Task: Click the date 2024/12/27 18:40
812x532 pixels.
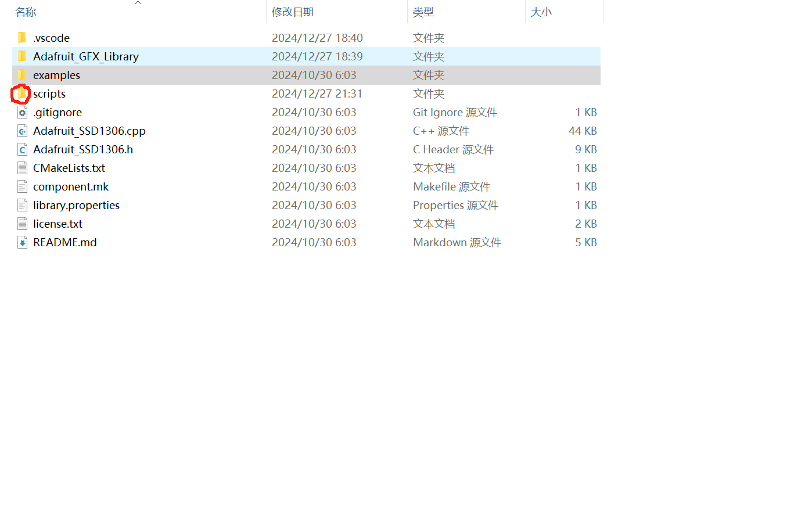Action: point(317,38)
